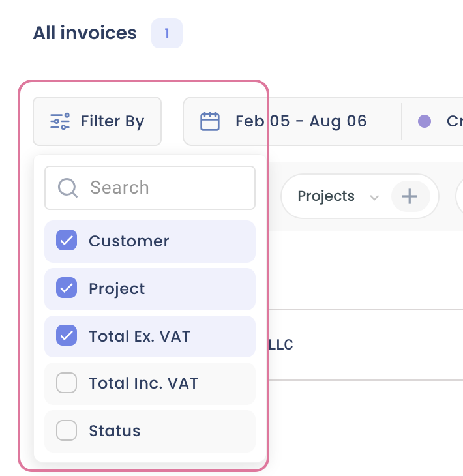
Task: Select the Total Inc. VAT label
Action: pyautogui.click(x=143, y=383)
